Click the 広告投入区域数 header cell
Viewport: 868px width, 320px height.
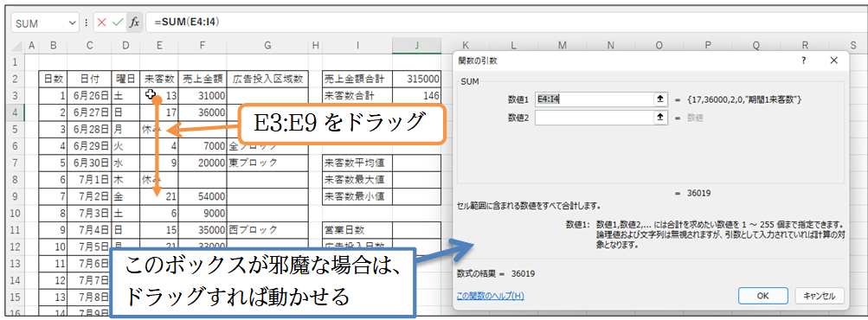pyautogui.click(x=267, y=80)
